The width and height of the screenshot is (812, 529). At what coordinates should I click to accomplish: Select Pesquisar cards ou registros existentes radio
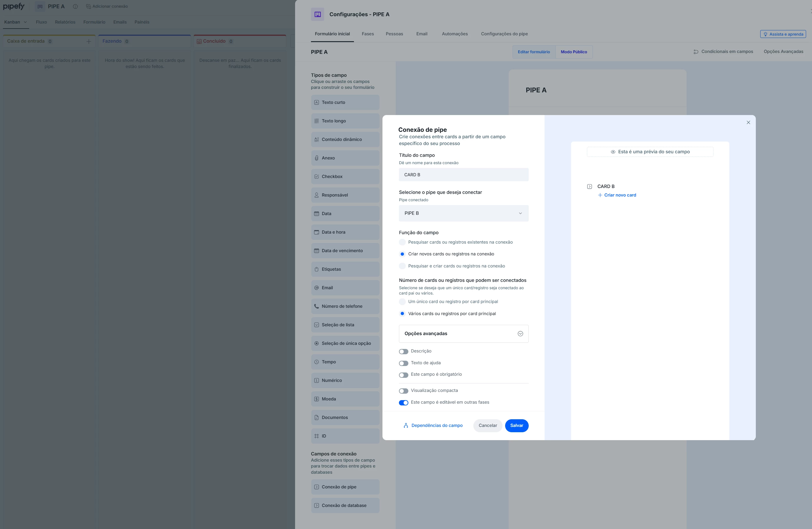pyautogui.click(x=402, y=242)
